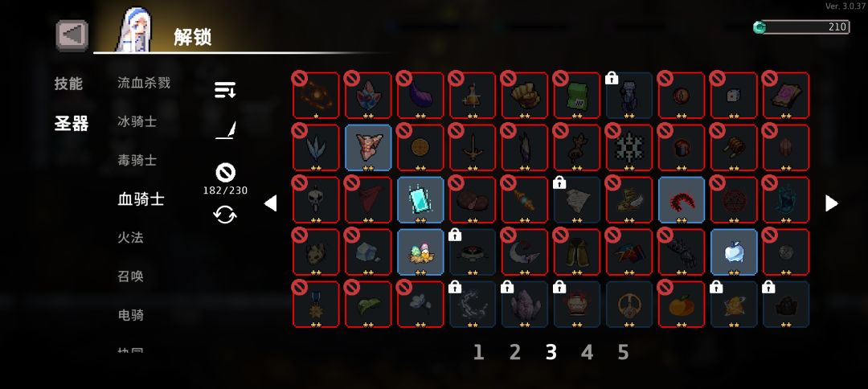
Task: Select the bird nest eggs relic
Action: pos(420,252)
